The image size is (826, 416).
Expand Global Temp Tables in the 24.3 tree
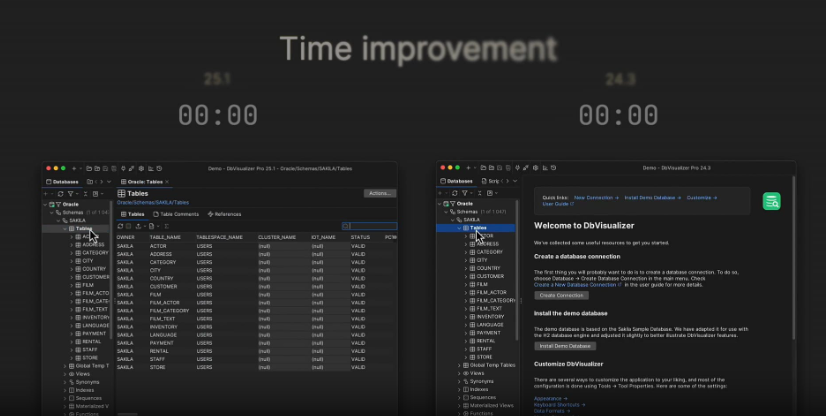point(459,365)
